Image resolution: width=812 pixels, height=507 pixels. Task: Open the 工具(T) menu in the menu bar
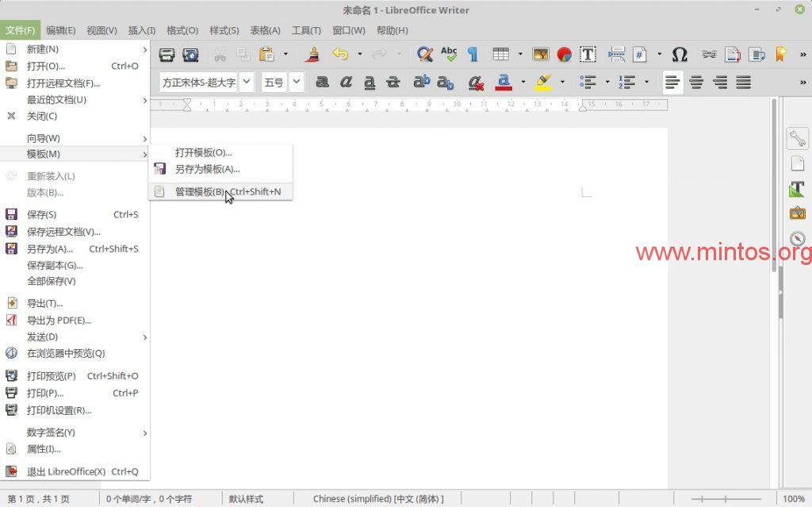306,30
